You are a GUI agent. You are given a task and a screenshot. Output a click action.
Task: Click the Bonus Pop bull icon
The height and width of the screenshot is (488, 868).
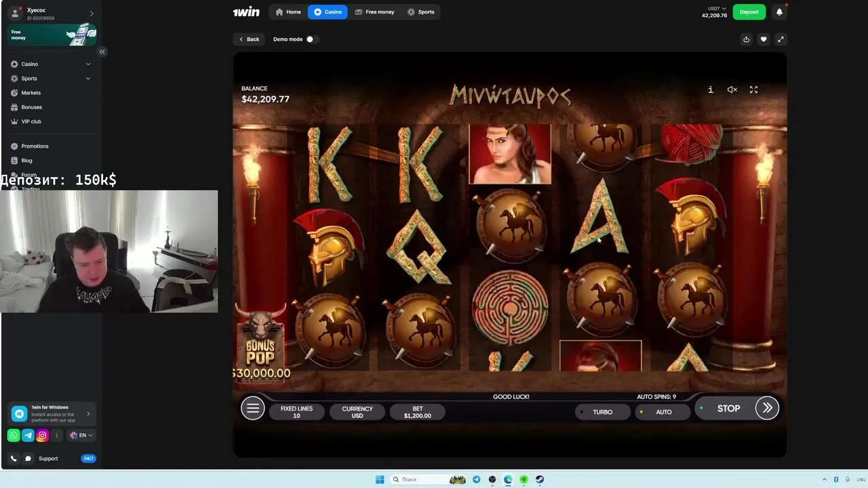(x=261, y=342)
